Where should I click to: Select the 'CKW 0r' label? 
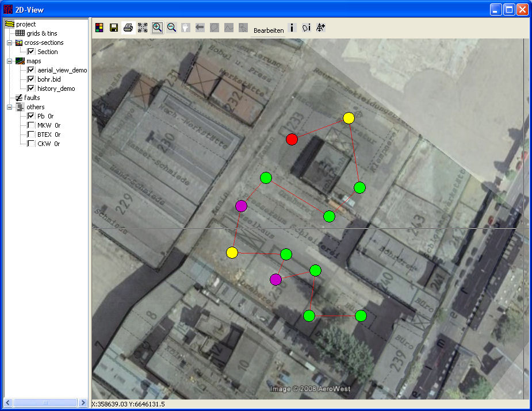click(48, 144)
